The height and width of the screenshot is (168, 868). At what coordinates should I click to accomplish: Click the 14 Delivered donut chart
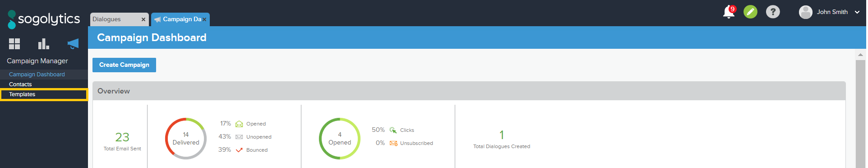(186, 139)
